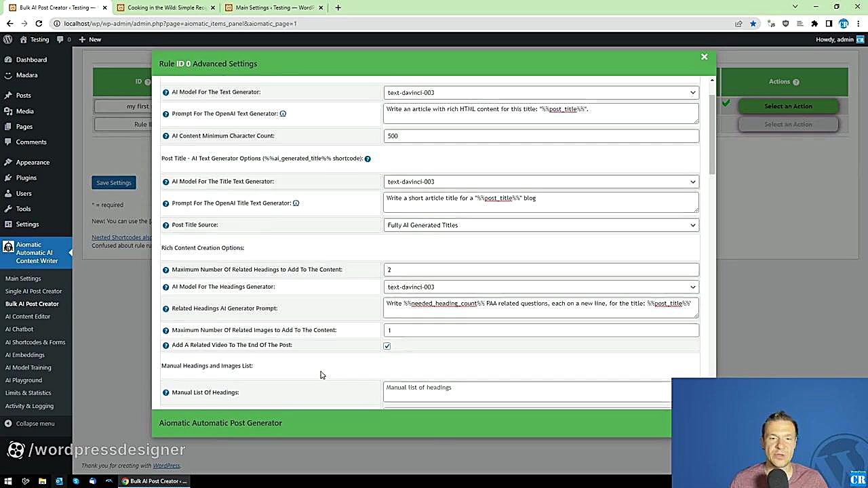Open Howdy, admin account menu
This screenshot has height=488, width=868.
pyautogui.click(x=840, y=39)
